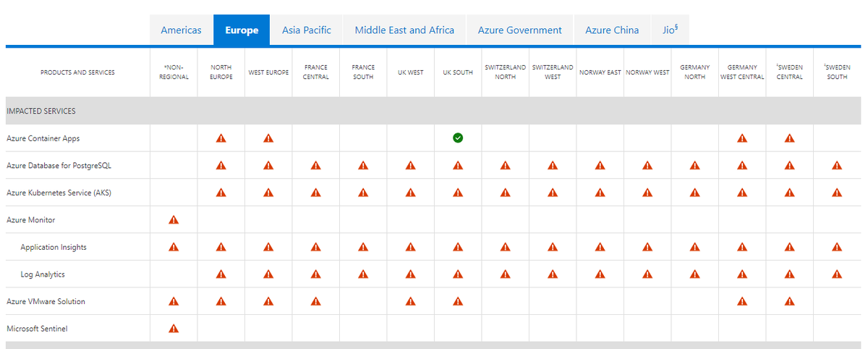Viewport: 868px width, 349px height.
Task: Click Azure Monitor Non-Regional warning icon
Action: click(174, 219)
